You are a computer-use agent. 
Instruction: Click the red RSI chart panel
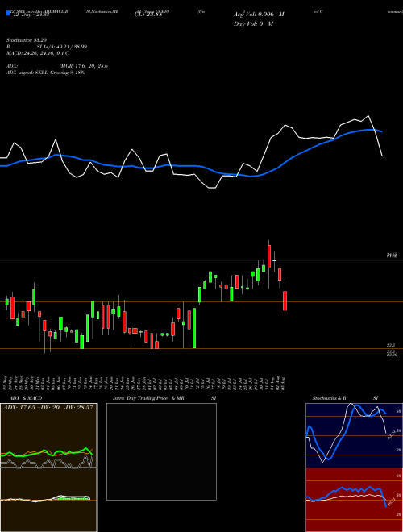354,500
